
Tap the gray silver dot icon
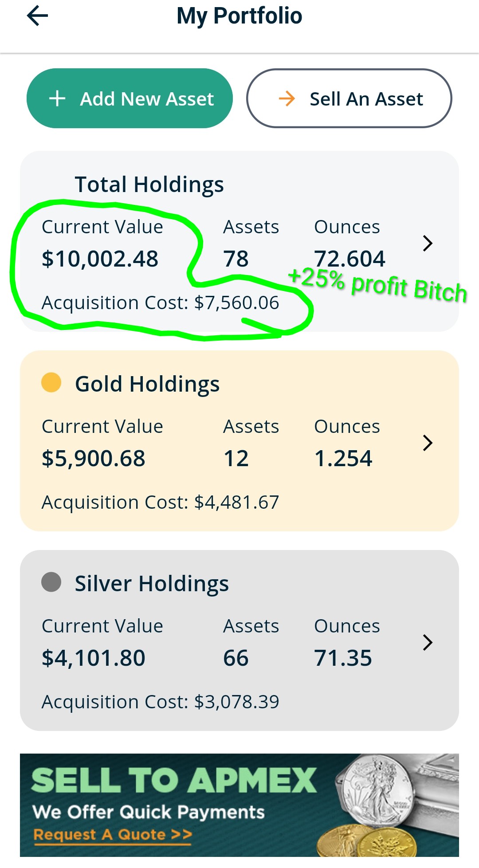[51, 582]
